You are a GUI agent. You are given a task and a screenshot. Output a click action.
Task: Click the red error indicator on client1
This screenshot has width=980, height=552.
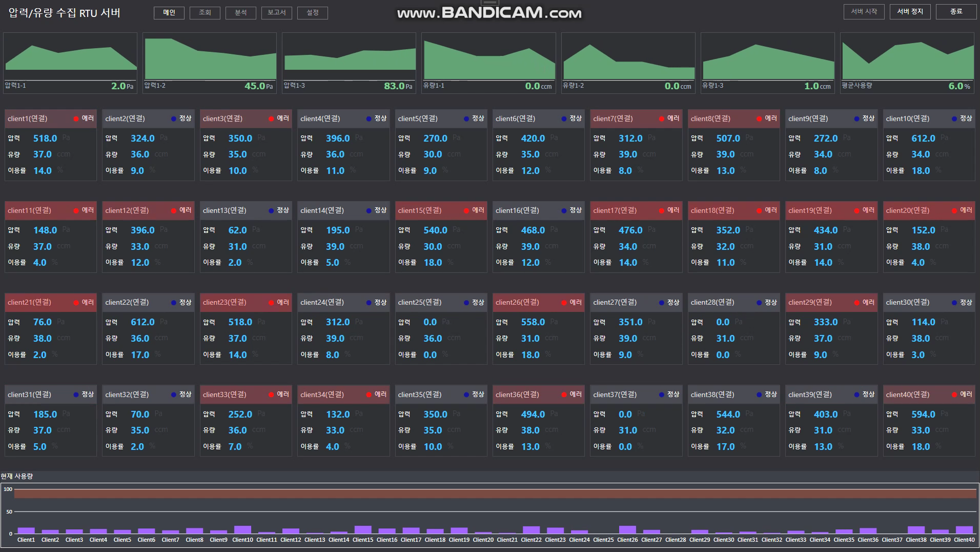click(76, 119)
